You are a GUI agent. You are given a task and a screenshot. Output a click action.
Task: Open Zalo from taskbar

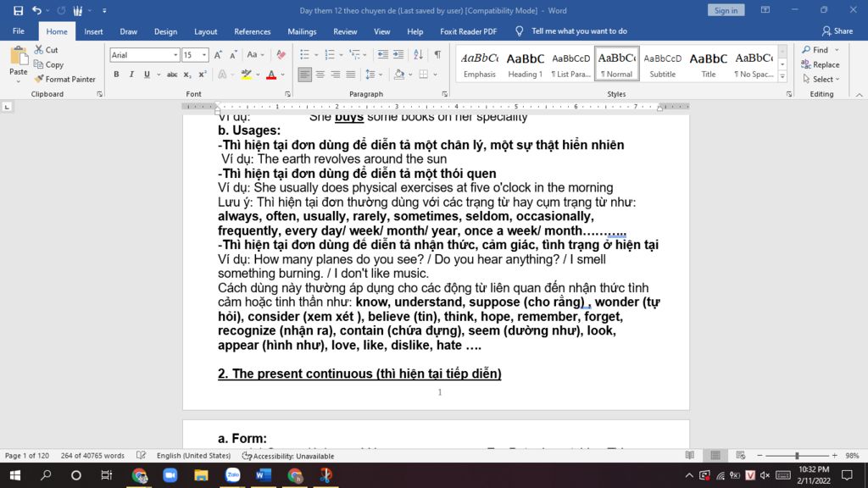pos(232,475)
